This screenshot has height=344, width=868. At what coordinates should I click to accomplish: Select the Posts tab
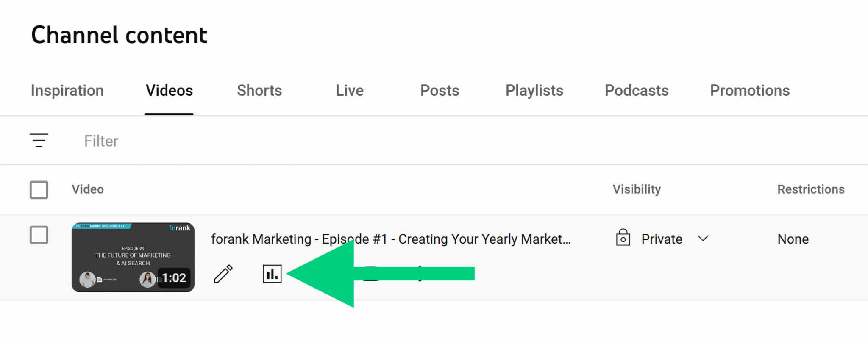[x=440, y=90]
